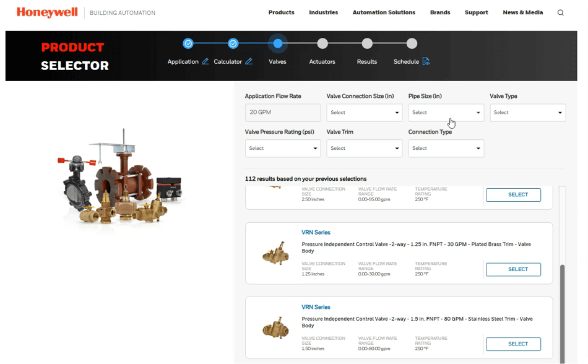
Task: Click the Actuators step label
Action: [x=322, y=61]
